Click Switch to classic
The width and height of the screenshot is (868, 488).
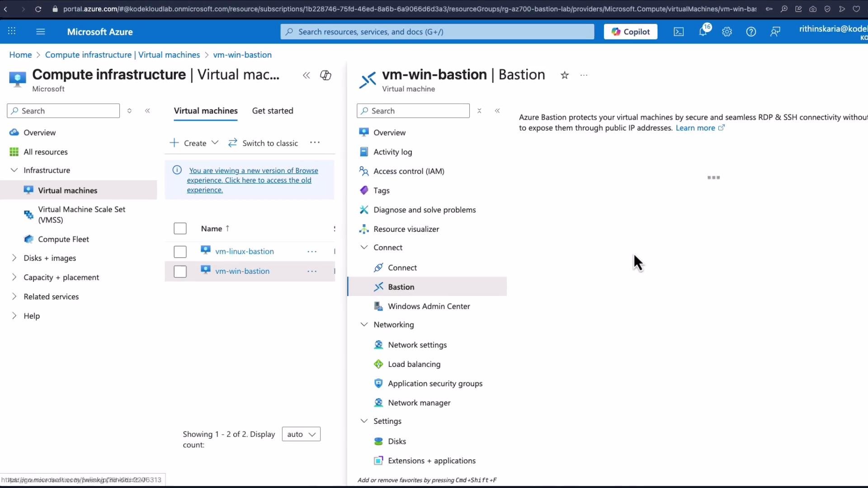[x=263, y=143]
